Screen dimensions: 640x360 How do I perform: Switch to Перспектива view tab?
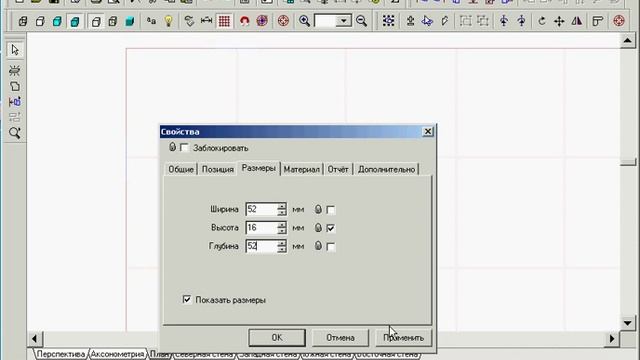point(60,354)
